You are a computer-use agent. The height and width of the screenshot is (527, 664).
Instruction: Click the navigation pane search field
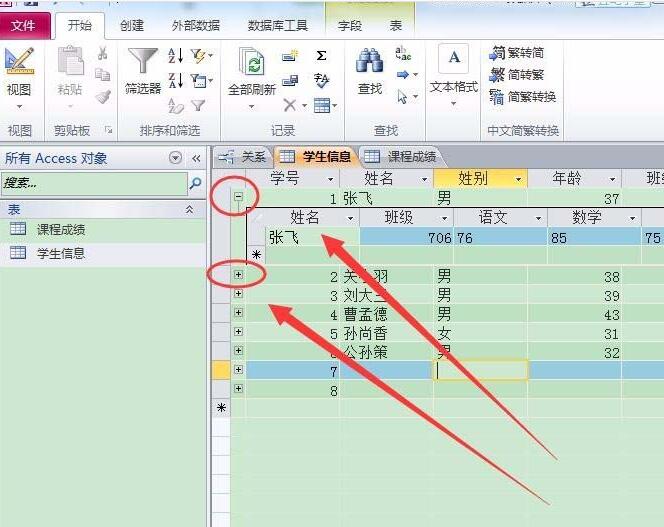coord(93,183)
